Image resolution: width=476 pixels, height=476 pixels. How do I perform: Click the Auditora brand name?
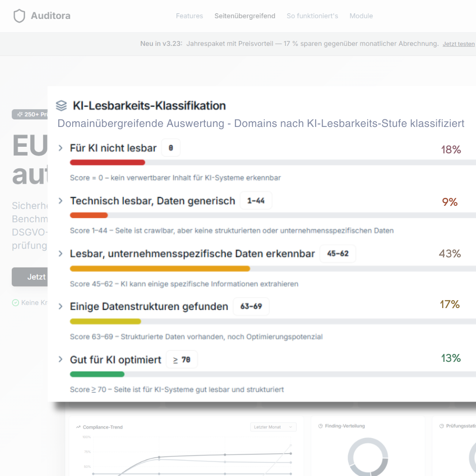51,15
